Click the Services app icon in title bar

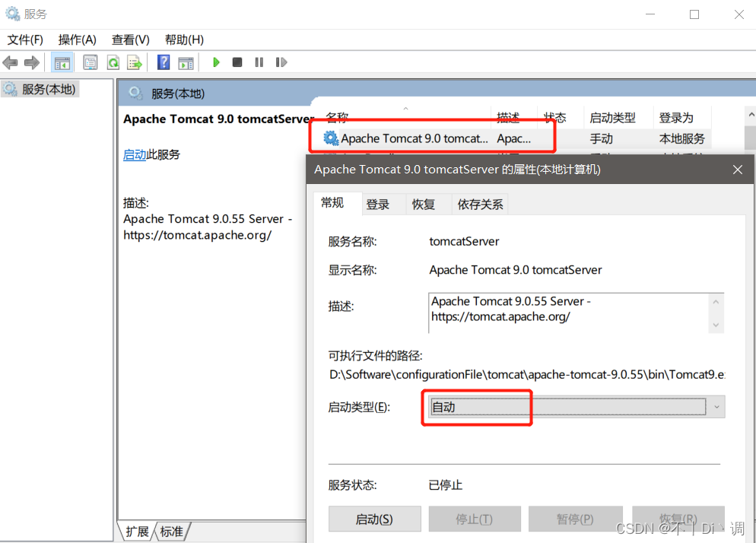[x=12, y=14]
